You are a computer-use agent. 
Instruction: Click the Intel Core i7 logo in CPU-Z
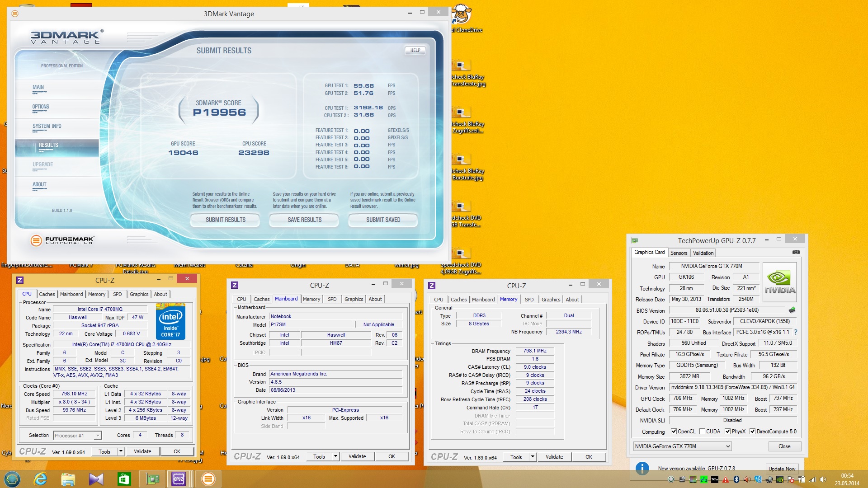(x=170, y=321)
